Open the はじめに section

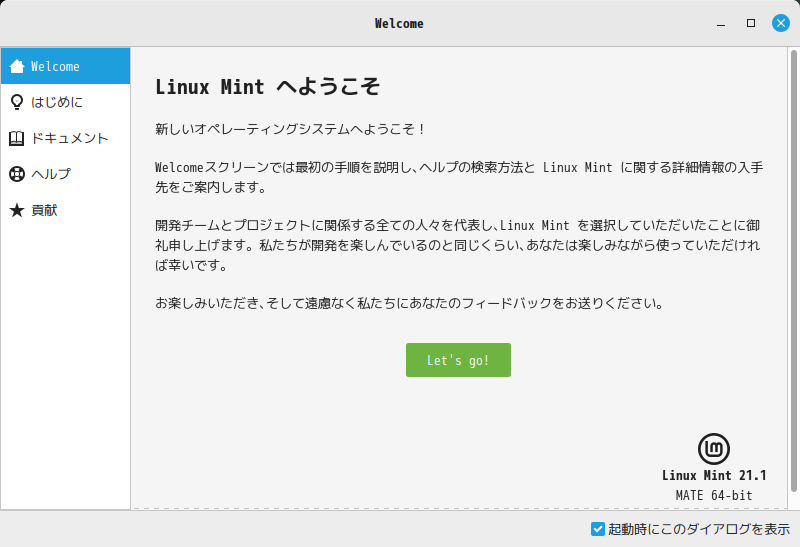point(65,102)
